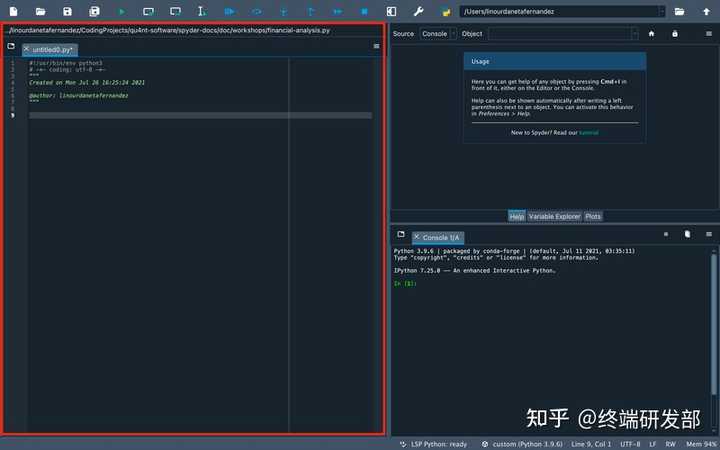Click the UTF-8 encoding status
The height and width of the screenshot is (450, 720).
tap(630, 444)
